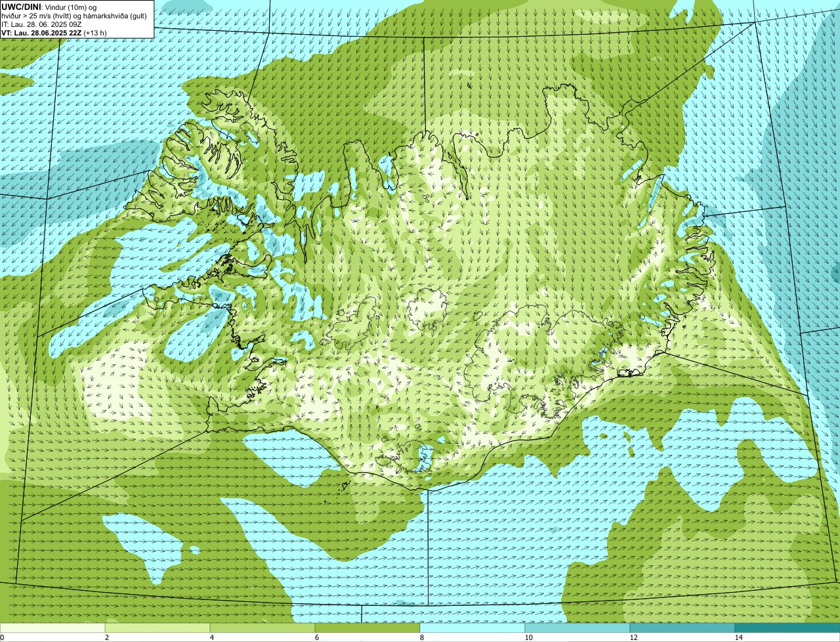The width and height of the screenshot is (840, 642).
Task: Click the medium teal 12–14 m/s legend swatch
Action: coord(682,628)
